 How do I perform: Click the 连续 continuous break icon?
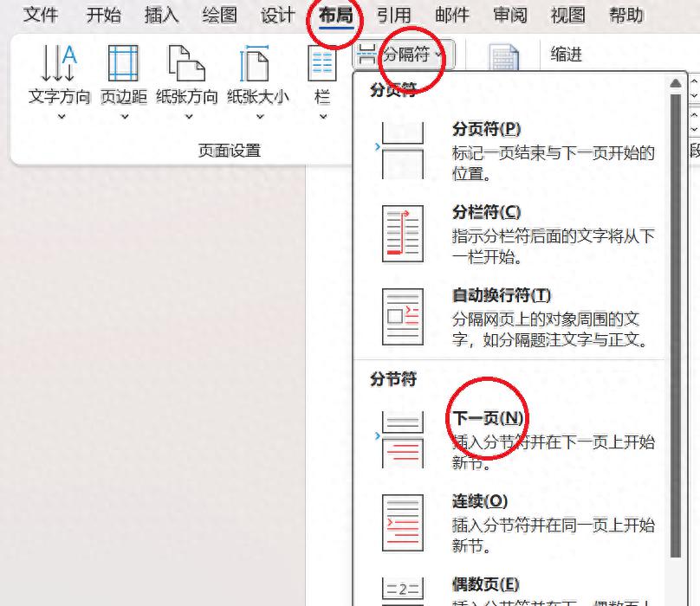[403, 523]
